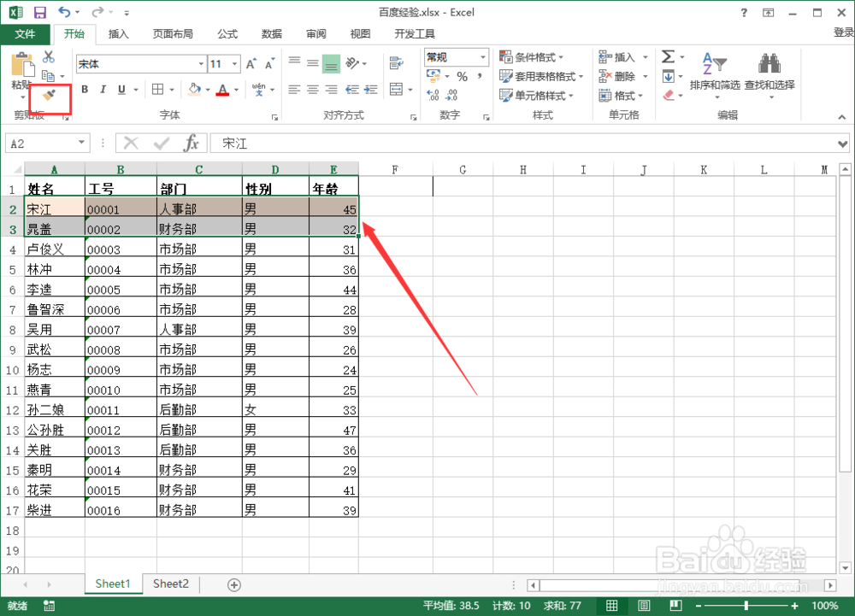Increase indent in alignment group
Viewport: 855px width, 616px height.
[371, 90]
